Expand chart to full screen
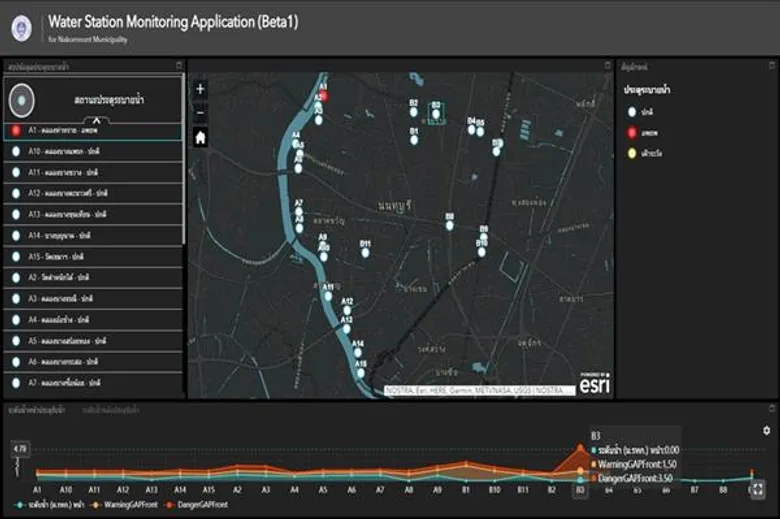 pos(758,489)
